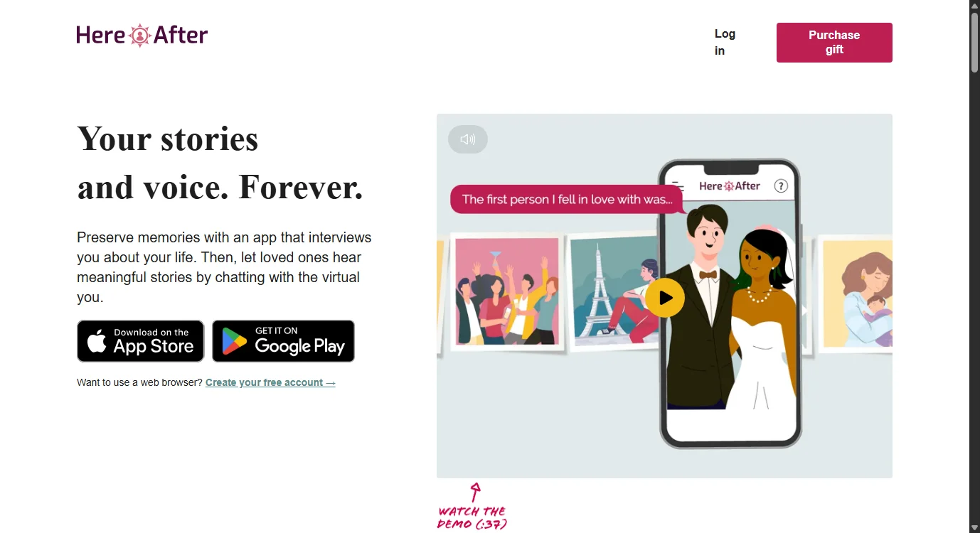Image resolution: width=980 pixels, height=533 pixels.
Task: Play the demo video
Action: pos(665,298)
